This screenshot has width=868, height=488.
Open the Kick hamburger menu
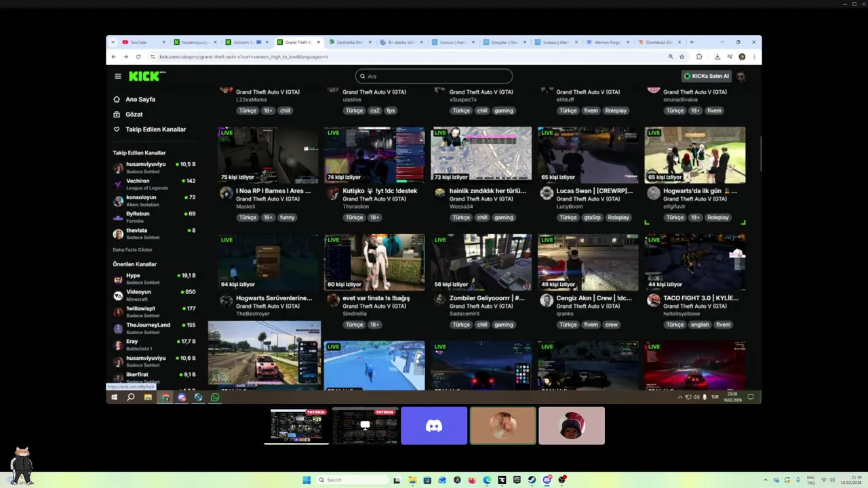[118, 77]
